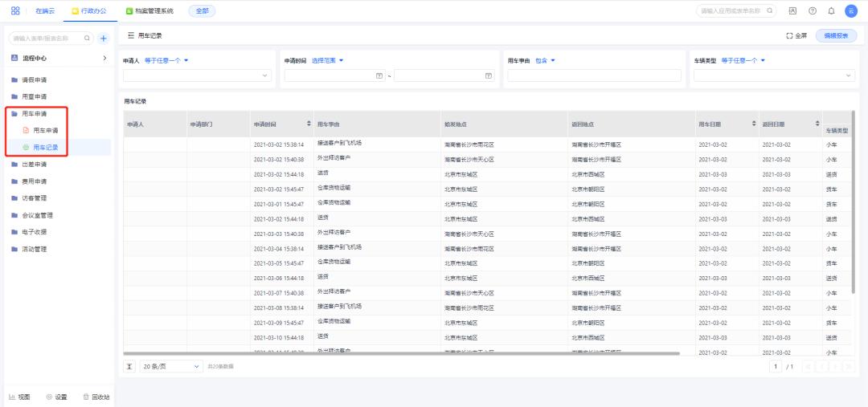Open the 用章申请 folder
Image resolution: width=868 pixels, height=407 pixels.
tap(36, 96)
